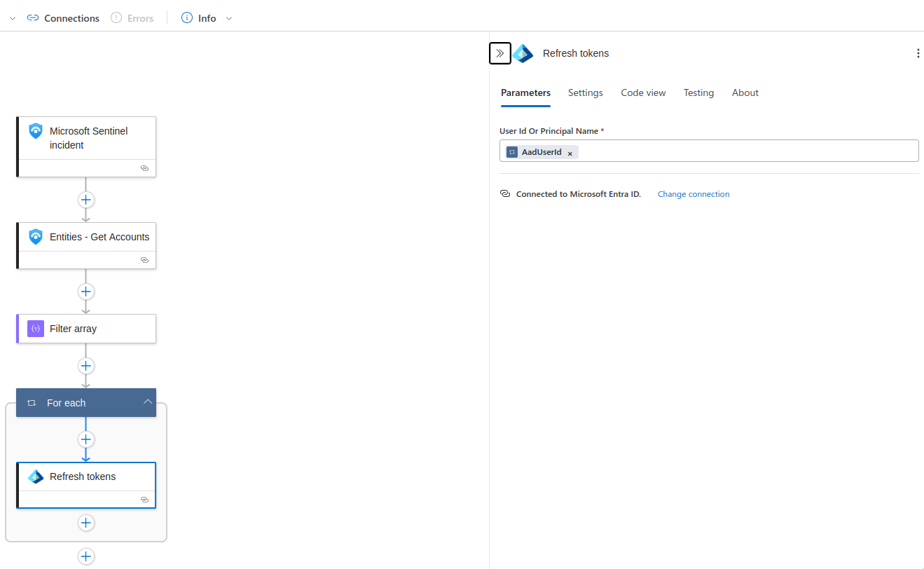Open the Testing tab

click(698, 92)
